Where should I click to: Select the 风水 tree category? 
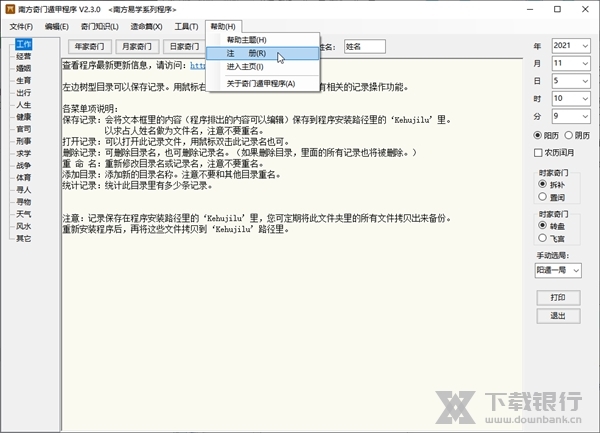[x=23, y=226]
